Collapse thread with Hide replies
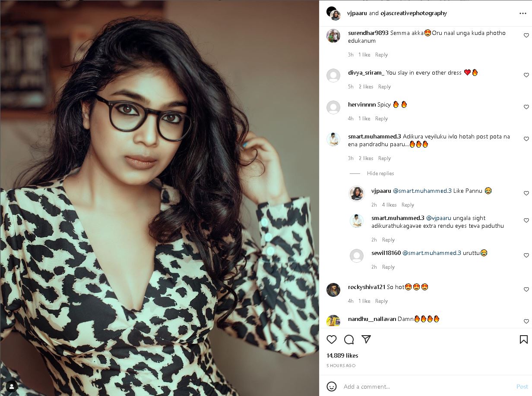Image resolution: width=532 pixels, height=396 pixels. coord(380,173)
